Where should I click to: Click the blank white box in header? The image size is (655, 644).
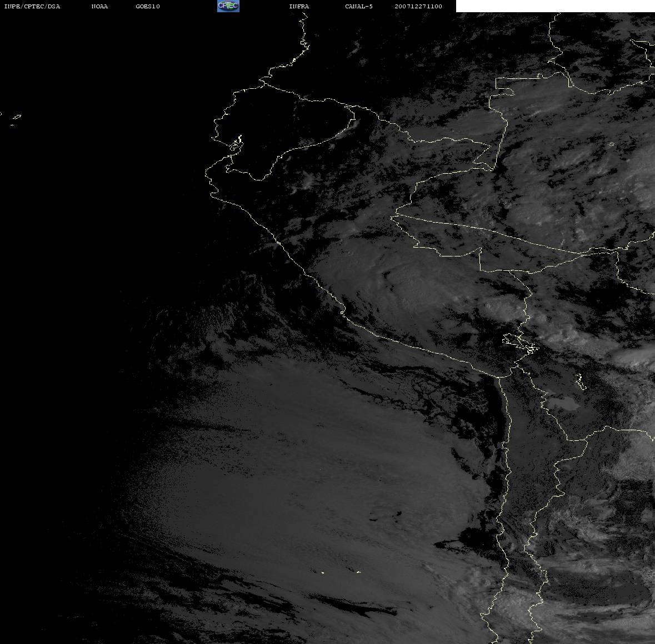click(555, 6)
